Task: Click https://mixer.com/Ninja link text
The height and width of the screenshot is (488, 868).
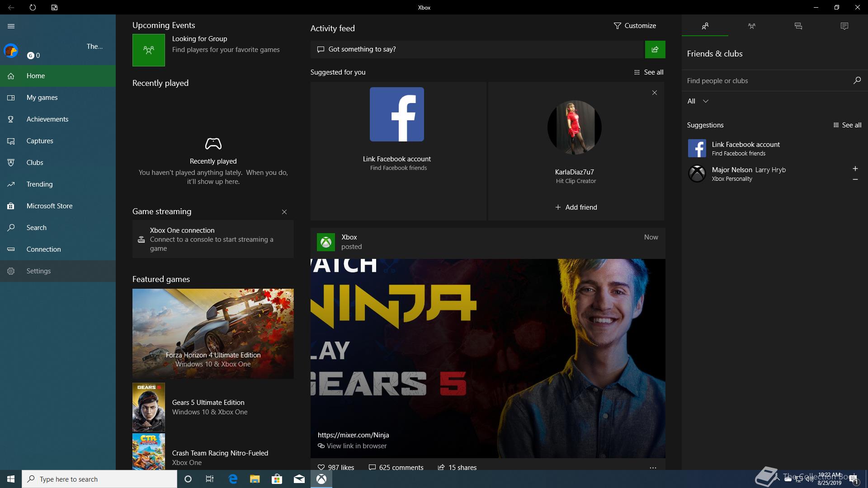Action: click(353, 435)
